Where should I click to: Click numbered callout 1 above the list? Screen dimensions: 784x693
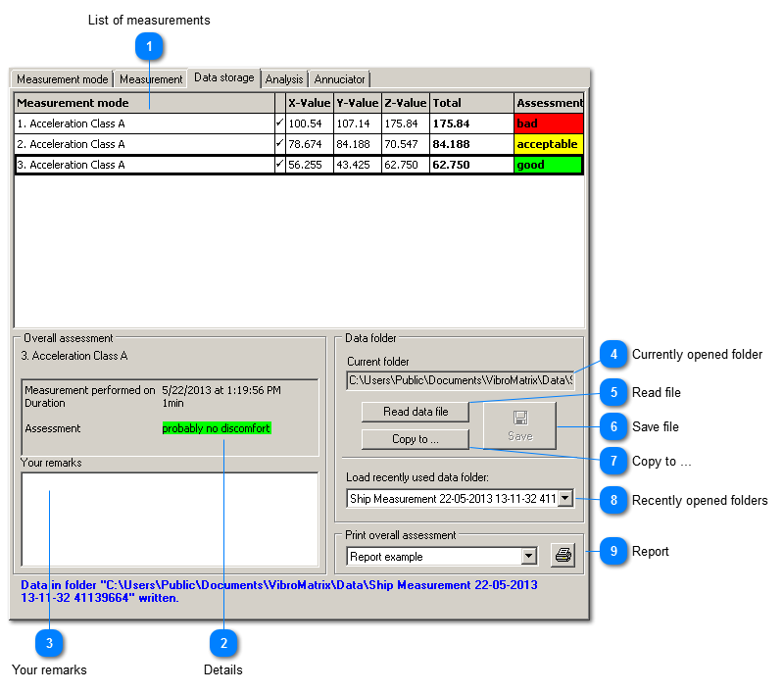pos(149,45)
